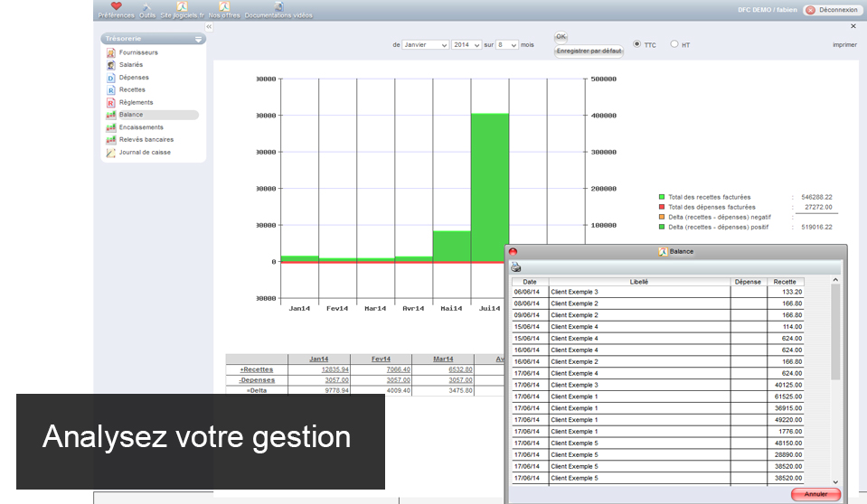This screenshot has height=504, width=867.
Task: Click recette value 61525.00
Action: (x=788, y=397)
